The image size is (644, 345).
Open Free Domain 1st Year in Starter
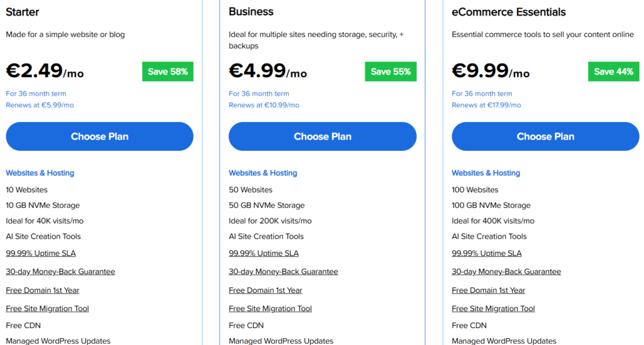(x=42, y=290)
